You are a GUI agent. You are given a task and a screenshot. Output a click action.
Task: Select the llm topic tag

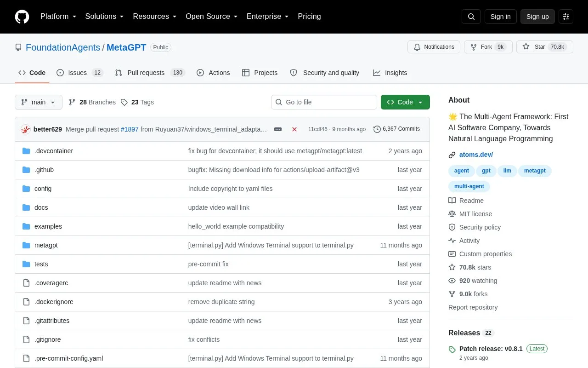507,171
